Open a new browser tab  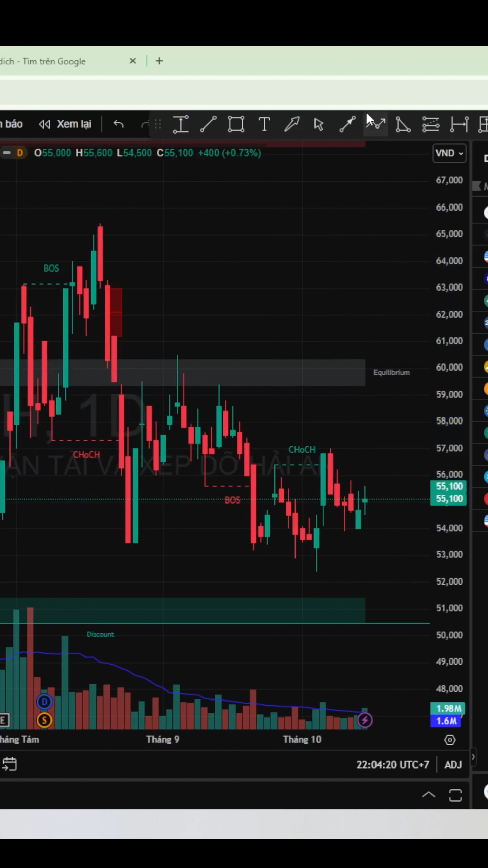(159, 61)
